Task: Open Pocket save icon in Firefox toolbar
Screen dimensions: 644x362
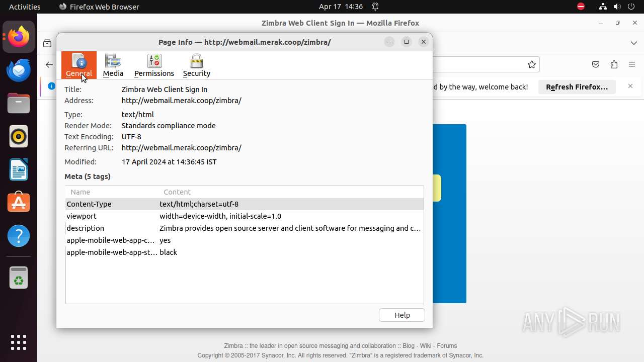Action: (596, 64)
